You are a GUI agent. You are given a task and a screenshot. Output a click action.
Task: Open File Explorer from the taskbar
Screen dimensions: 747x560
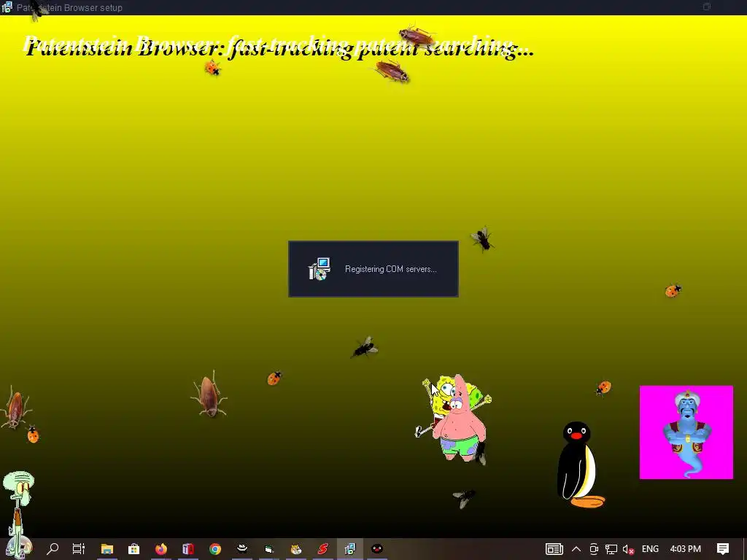pyautogui.click(x=107, y=549)
